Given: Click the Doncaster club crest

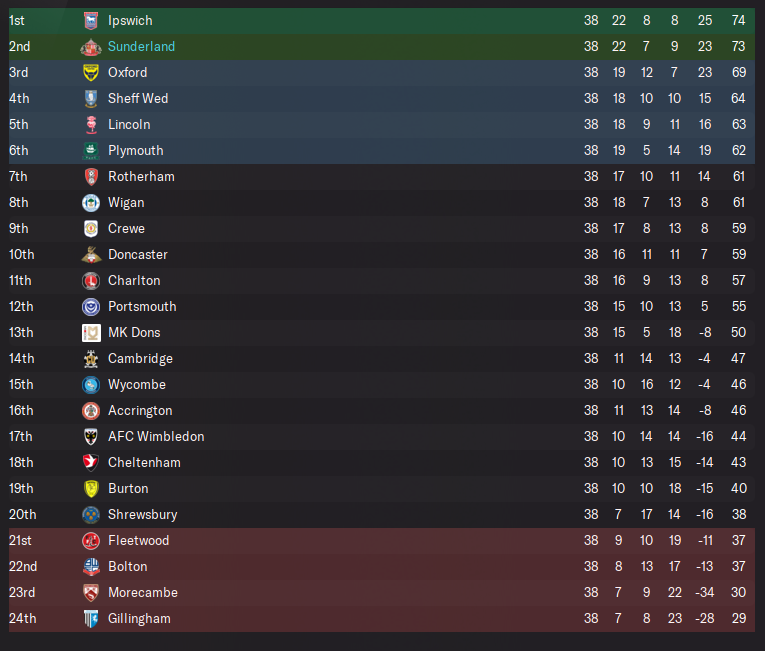Looking at the screenshot, I should 91,254.
